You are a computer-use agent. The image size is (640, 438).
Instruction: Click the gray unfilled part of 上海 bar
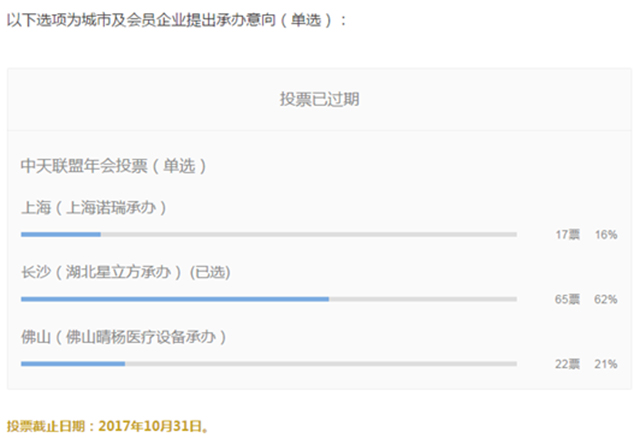pos(308,234)
